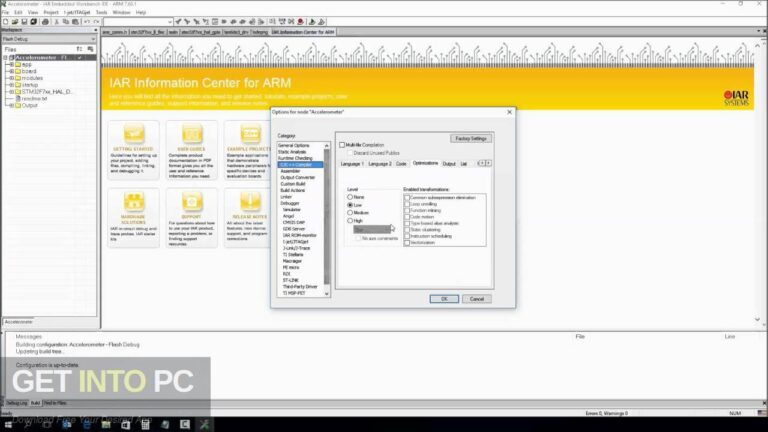This screenshot has height=432, width=768.
Task: Open the toolbar search combo box dropdown
Action: click(169, 22)
